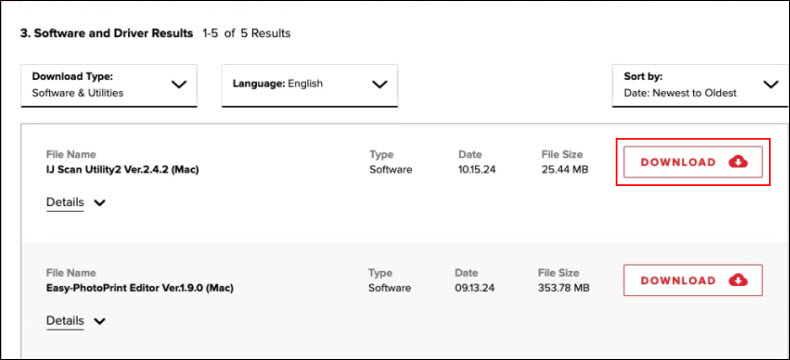This screenshot has height=360, width=790.
Task: Click the 25.44 MB file size value
Action: tap(565, 170)
